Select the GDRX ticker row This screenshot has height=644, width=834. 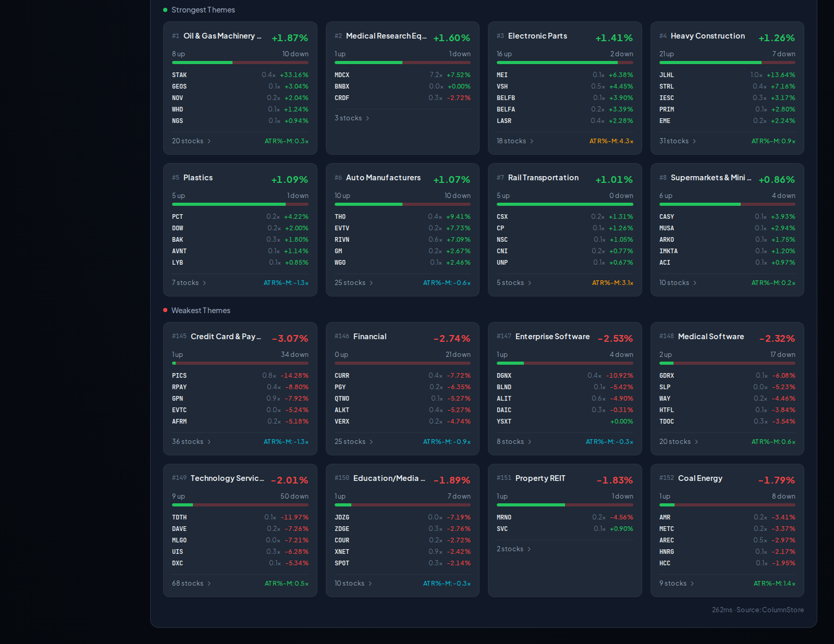pos(727,376)
